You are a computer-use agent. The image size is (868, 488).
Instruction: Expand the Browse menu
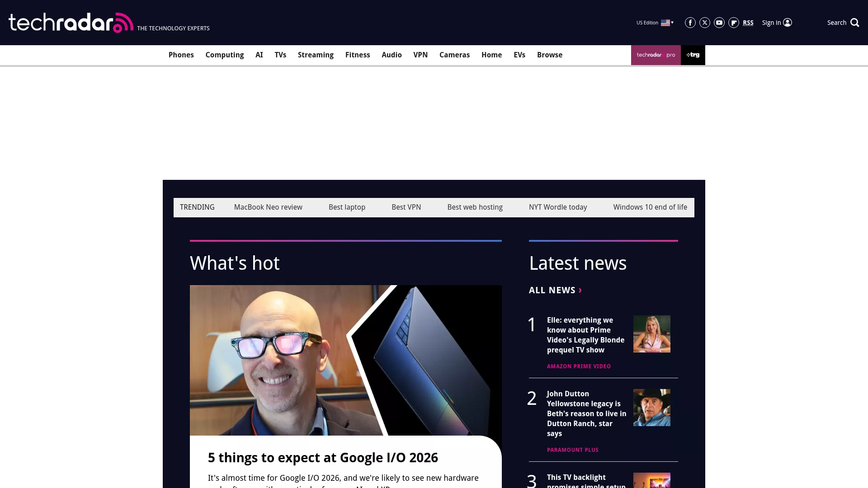(x=550, y=55)
